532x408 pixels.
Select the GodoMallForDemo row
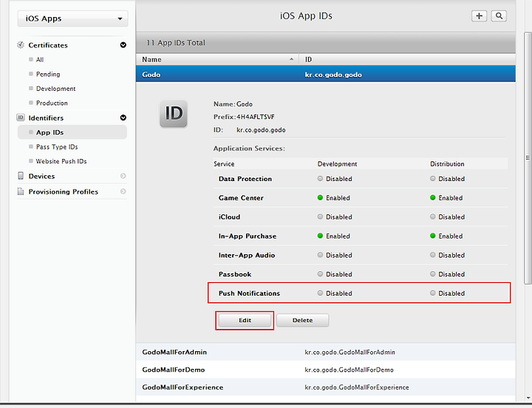326,370
